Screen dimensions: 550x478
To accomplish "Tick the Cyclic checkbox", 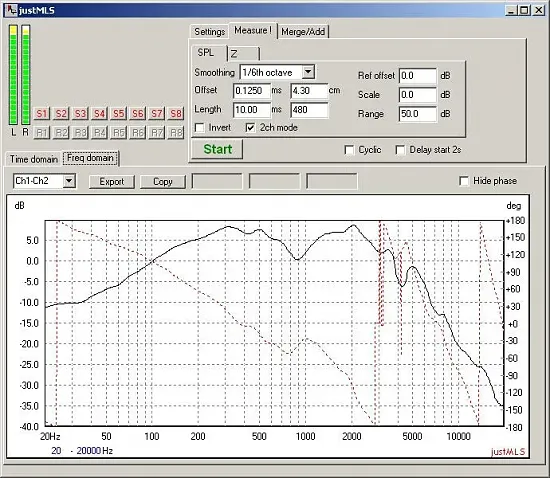I will (349, 150).
